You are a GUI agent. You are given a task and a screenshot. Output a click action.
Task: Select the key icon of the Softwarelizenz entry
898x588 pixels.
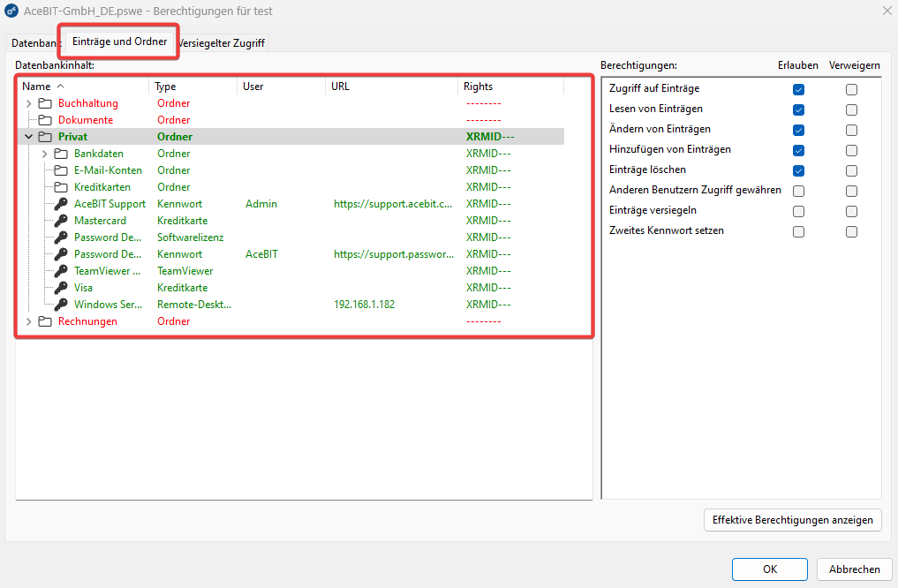point(61,237)
